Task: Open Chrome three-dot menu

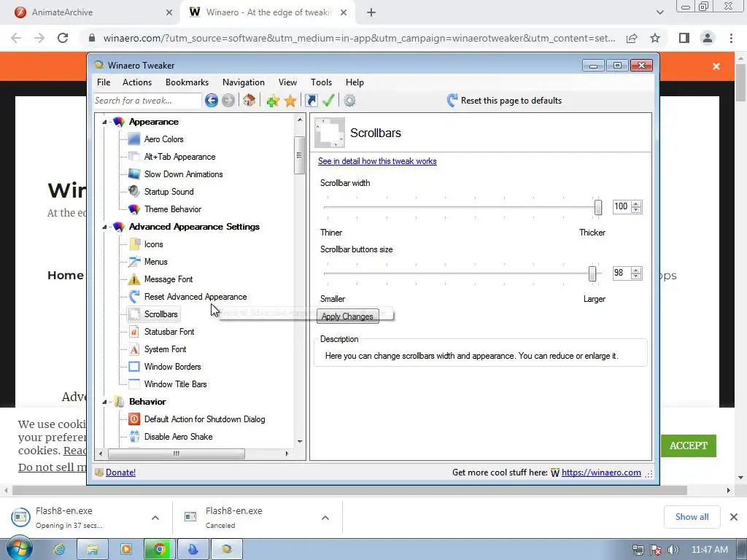Action: pyautogui.click(x=731, y=38)
